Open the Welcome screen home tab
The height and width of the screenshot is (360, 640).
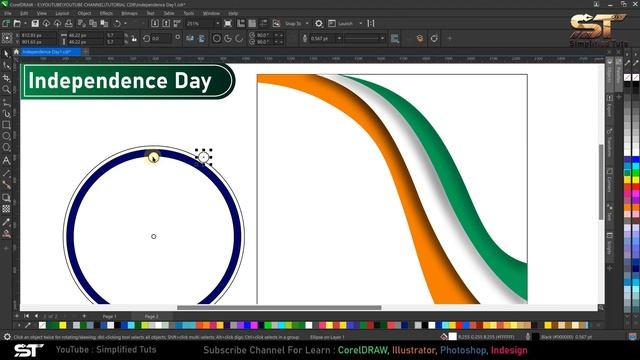(x=16, y=52)
